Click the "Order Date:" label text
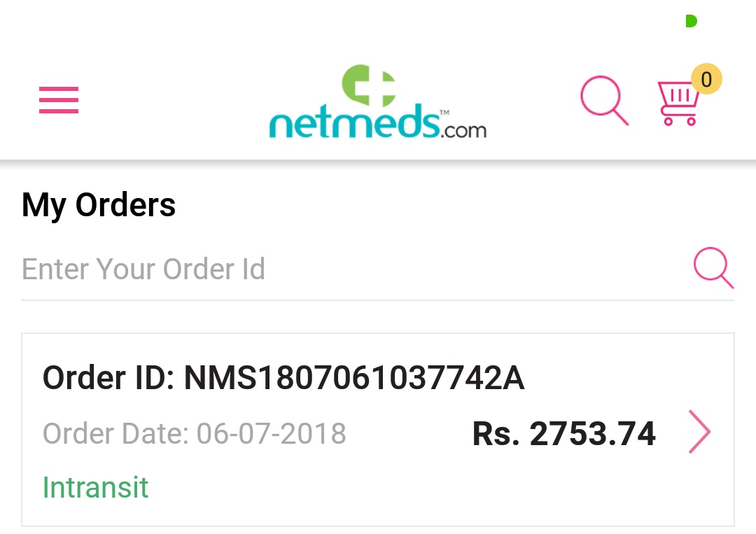Image resolution: width=756 pixels, height=534 pixels. (x=115, y=434)
